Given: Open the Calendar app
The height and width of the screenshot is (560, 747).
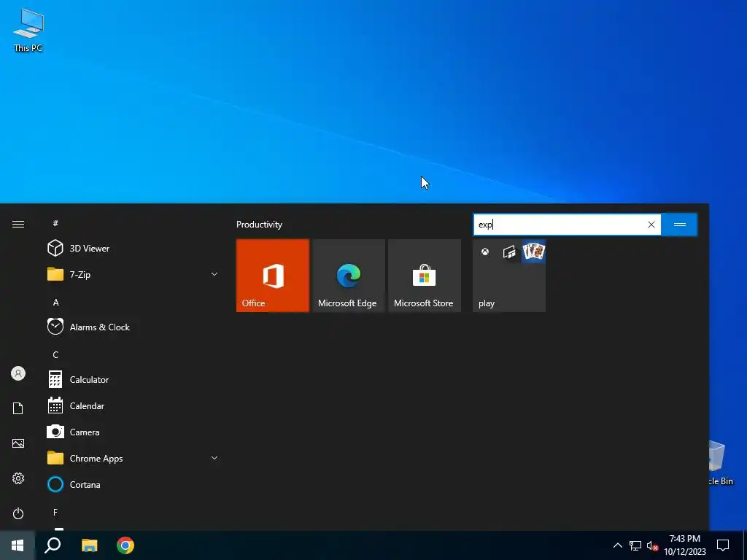Looking at the screenshot, I should click(x=133, y=405).
